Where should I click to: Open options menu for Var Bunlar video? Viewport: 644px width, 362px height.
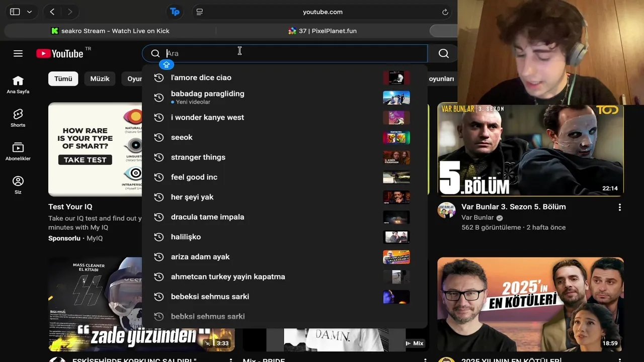coord(619,207)
